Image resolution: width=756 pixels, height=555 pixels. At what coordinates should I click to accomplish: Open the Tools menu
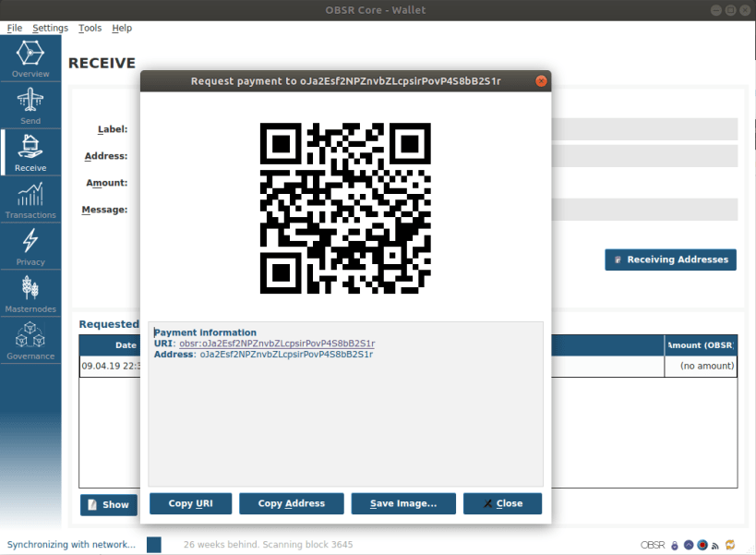pyautogui.click(x=90, y=28)
